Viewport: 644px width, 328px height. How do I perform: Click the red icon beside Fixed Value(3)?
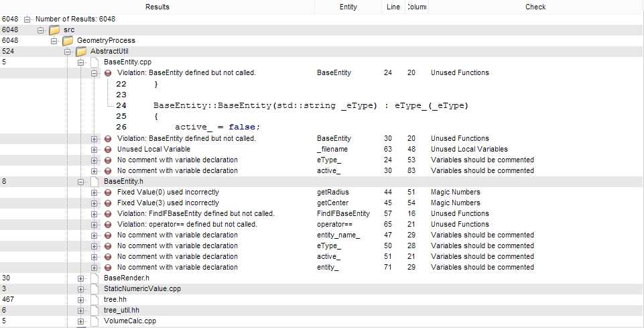[x=108, y=203]
